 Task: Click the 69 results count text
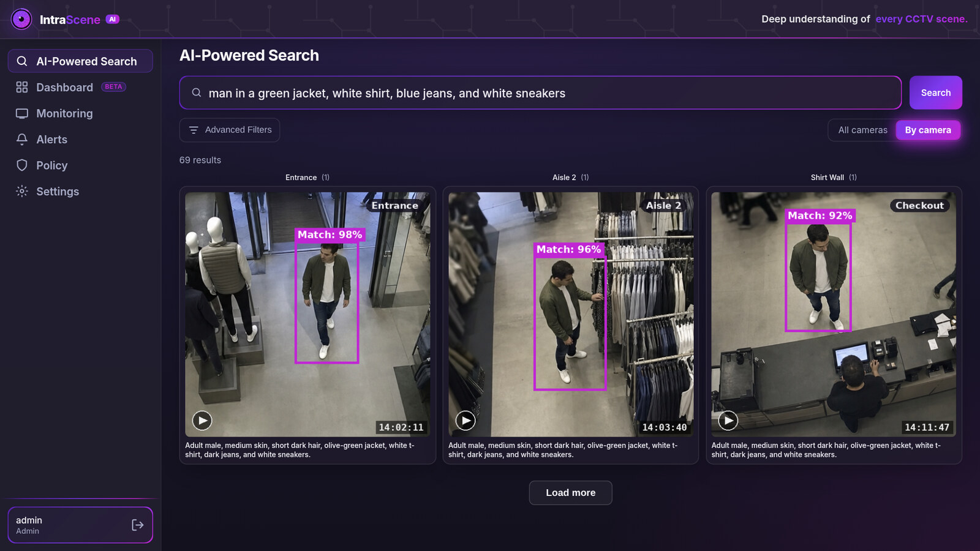(200, 160)
